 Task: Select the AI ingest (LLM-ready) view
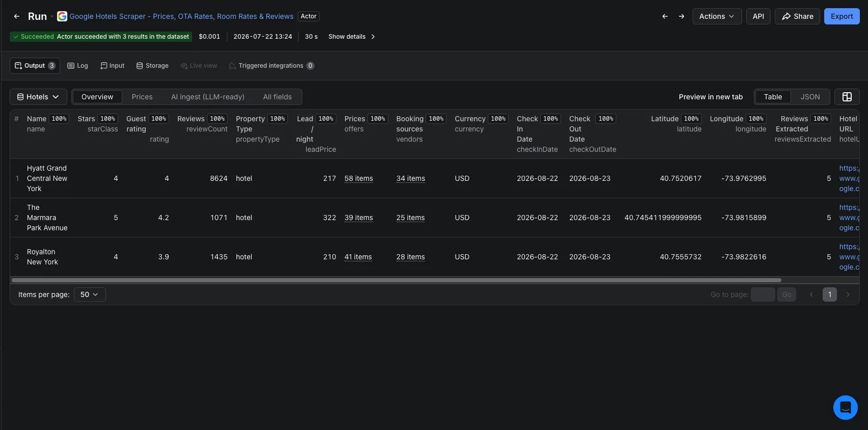click(208, 97)
